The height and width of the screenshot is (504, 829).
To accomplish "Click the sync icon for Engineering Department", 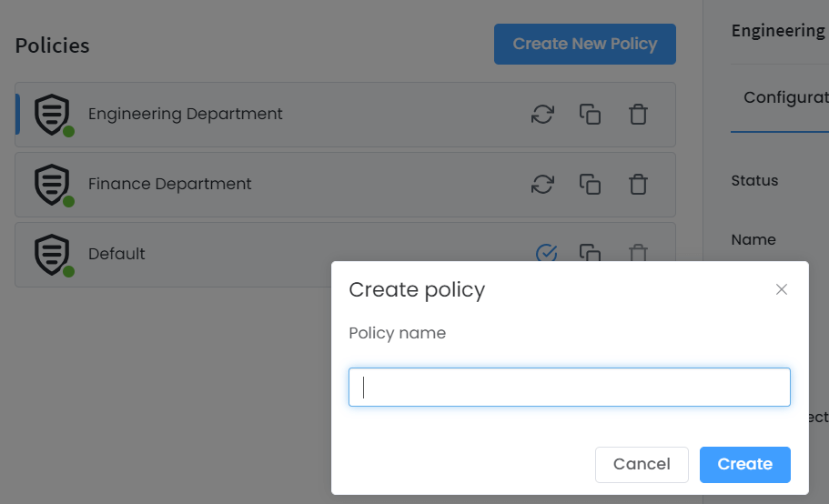I will click(542, 115).
